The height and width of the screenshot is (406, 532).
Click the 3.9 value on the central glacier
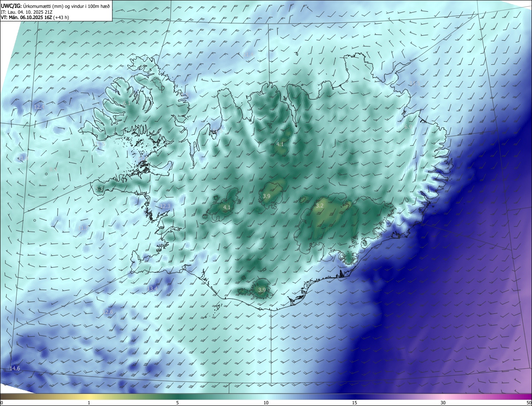267,196
